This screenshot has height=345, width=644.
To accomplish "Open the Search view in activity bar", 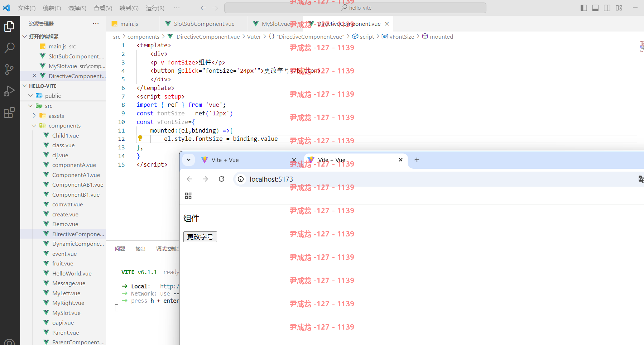I will click(9, 48).
